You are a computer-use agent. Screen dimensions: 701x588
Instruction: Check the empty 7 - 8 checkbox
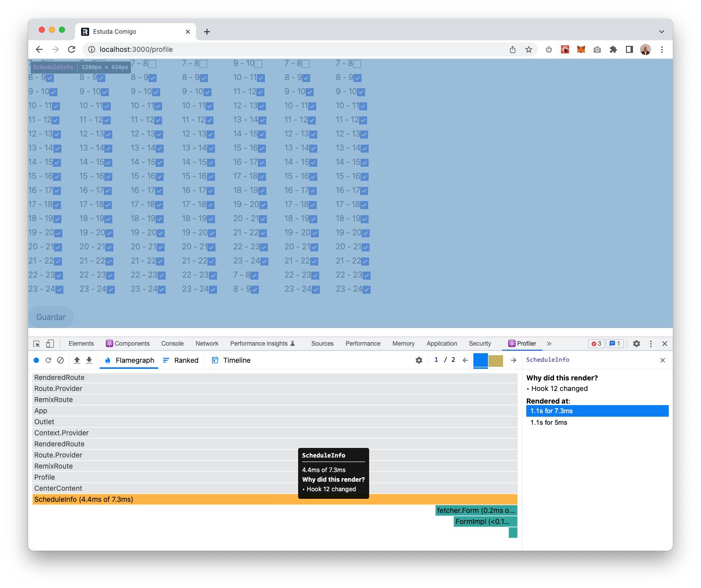203,63
